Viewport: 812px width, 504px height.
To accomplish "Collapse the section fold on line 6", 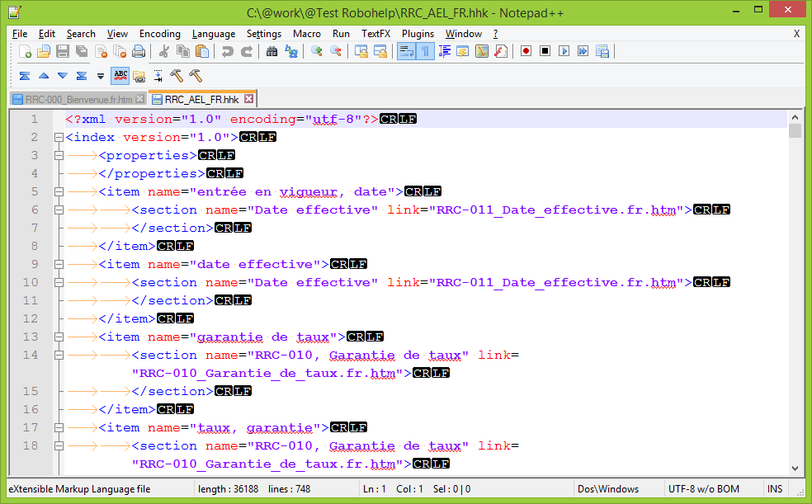I will click(x=59, y=210).
